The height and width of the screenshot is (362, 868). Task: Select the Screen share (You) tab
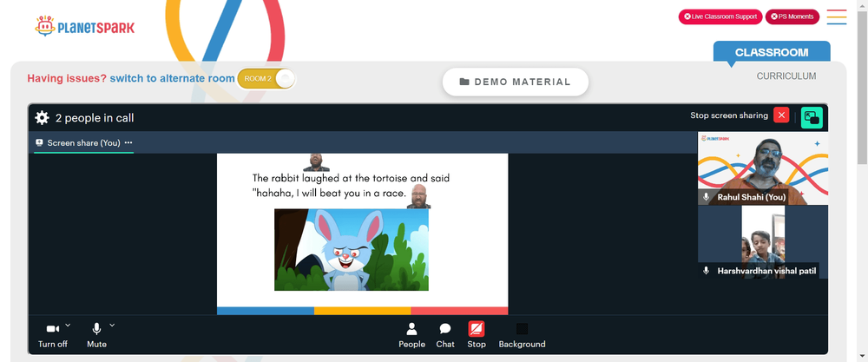pos(83,143)
